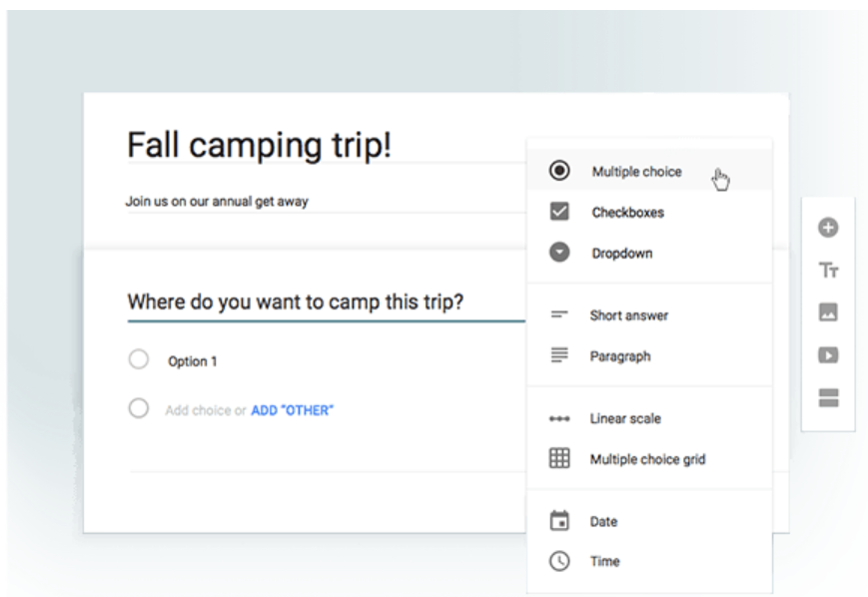Click the Tt add title and description icon
Screen dimensions: 868x597
pyautogui.click(x=827, y=269)
